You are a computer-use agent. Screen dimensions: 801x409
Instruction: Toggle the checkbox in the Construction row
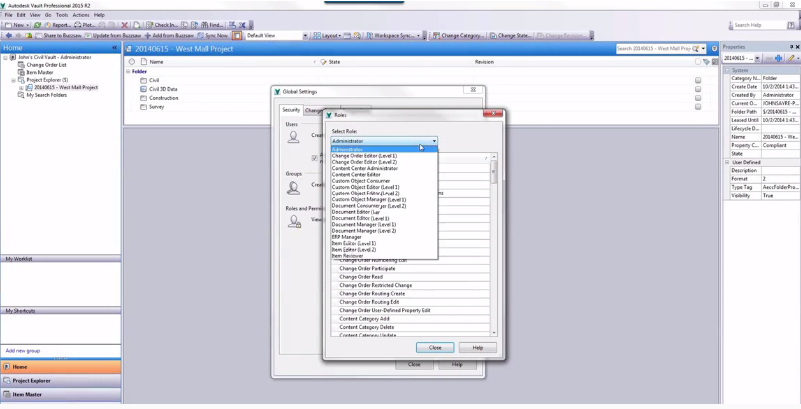(698, 98)
